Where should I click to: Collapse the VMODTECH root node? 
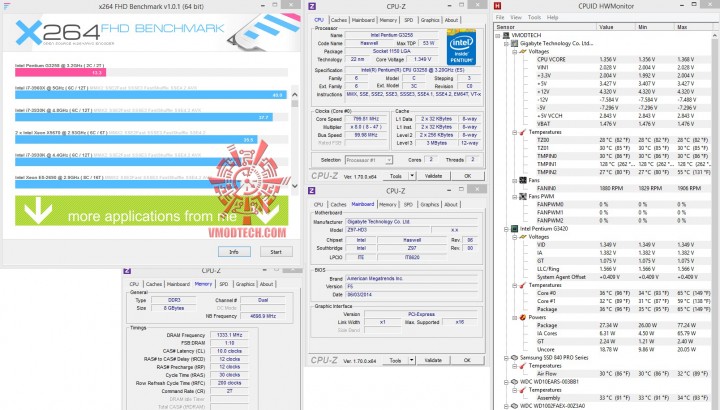click(x=498, y=35)
